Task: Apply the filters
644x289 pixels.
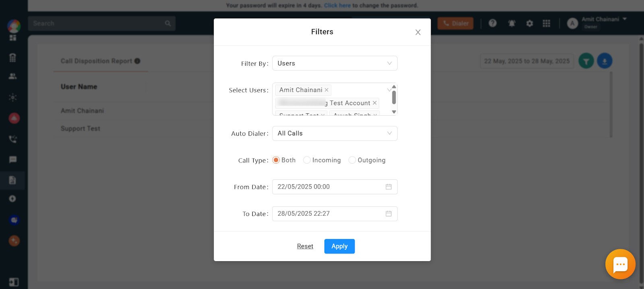Action: tap(339, 246)
